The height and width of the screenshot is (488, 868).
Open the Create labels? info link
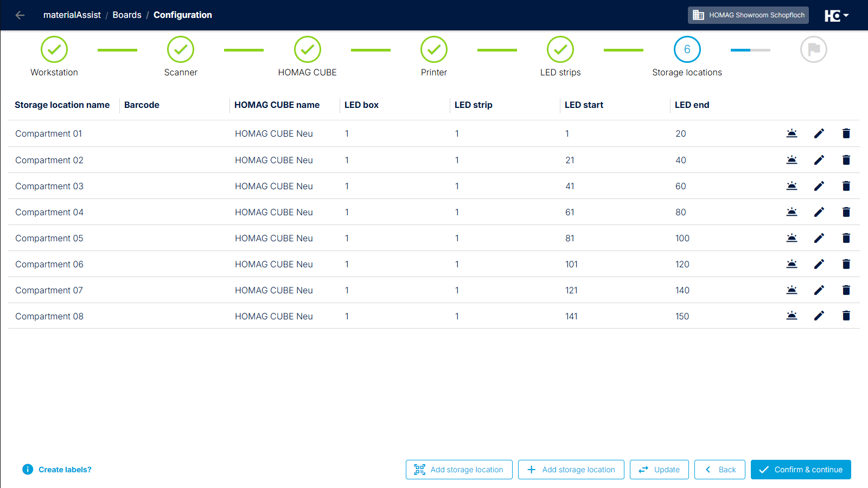tap(57, 470)
